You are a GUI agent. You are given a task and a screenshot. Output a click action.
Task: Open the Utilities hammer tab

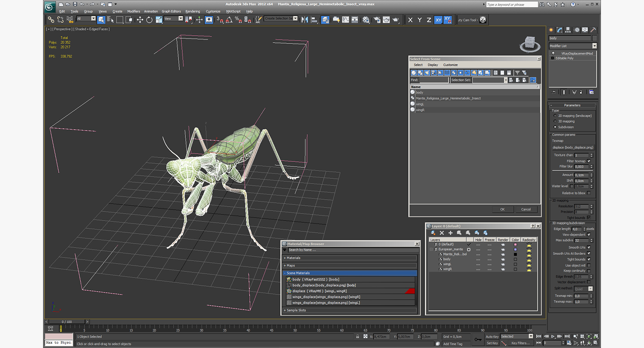593,30
